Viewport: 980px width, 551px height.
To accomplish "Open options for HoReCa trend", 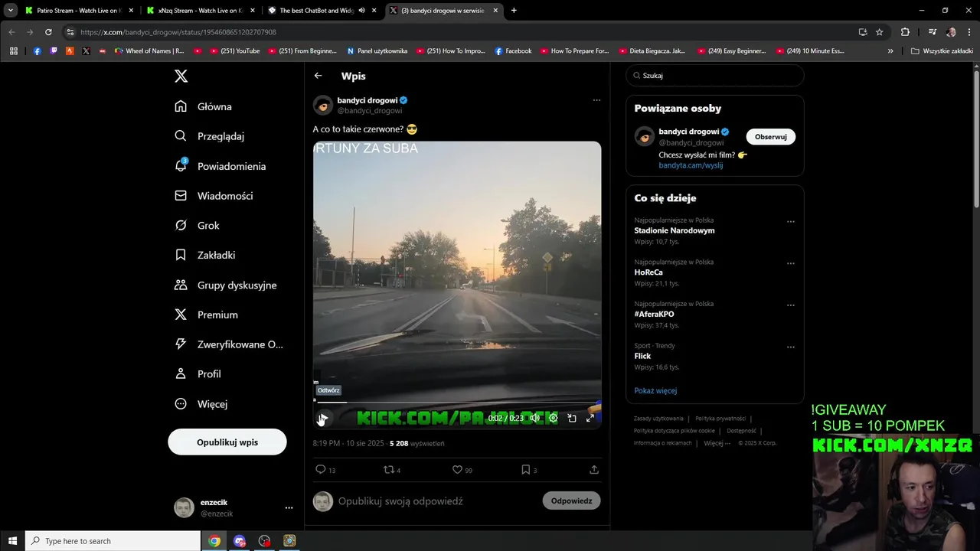I will click(791, 263).
